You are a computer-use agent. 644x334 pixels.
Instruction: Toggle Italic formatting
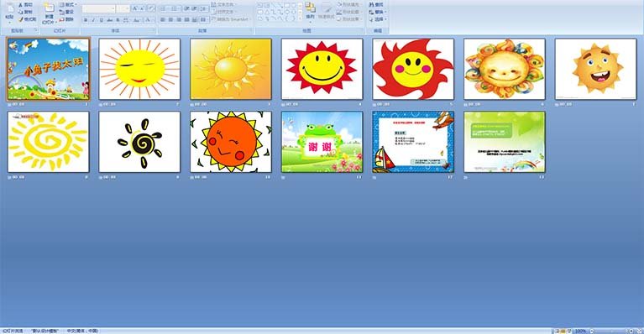pos(93,19)
